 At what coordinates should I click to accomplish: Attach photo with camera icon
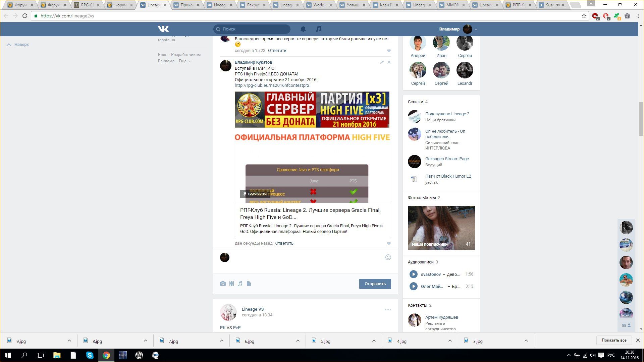[x=223, y=284]
